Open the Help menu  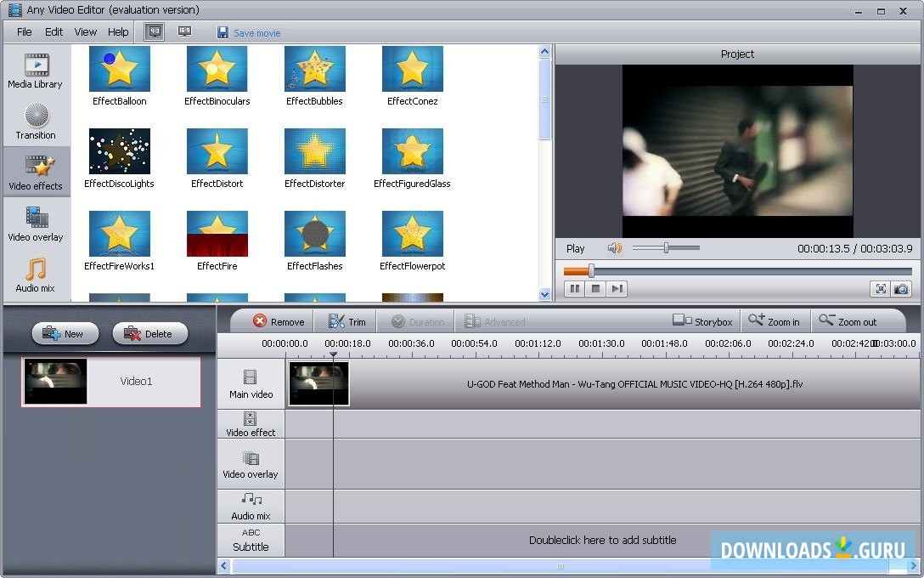pos(118,31)
